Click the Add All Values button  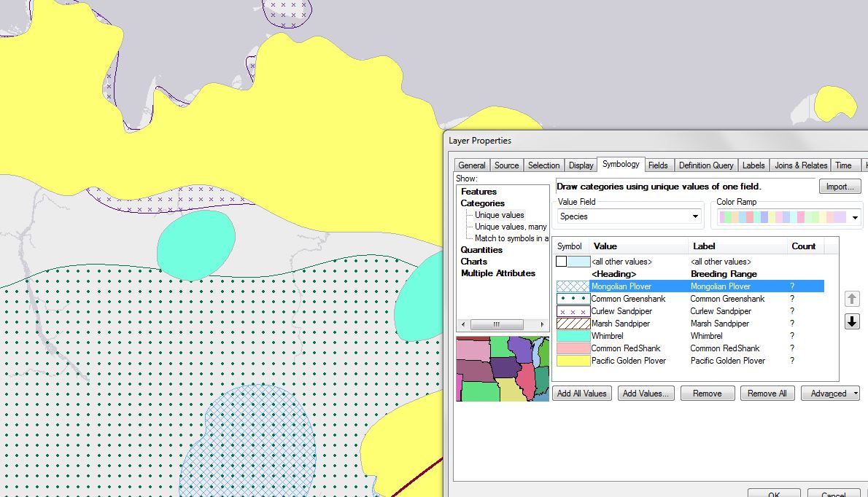pyautogui.click(x=581, y=394)
